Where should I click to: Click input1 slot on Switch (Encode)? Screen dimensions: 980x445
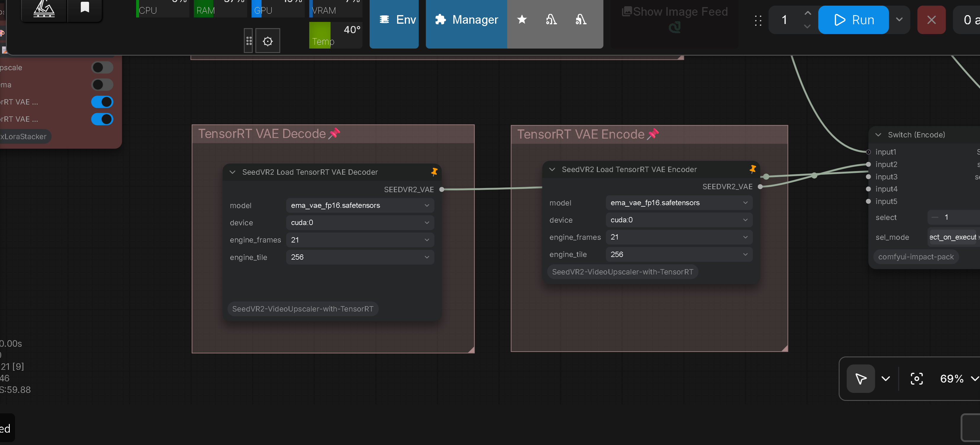coord(868,152)
